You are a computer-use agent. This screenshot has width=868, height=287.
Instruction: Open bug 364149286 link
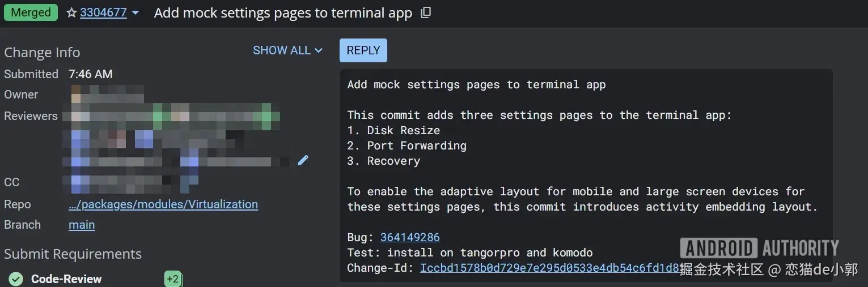pyautogui.click(x=410, y=237)
